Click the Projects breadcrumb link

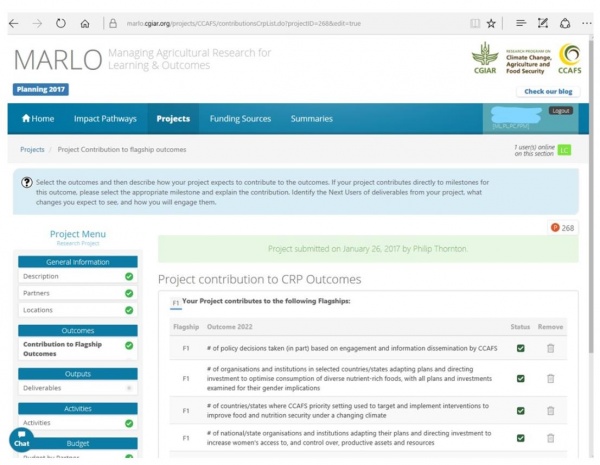tap(33, 150)
